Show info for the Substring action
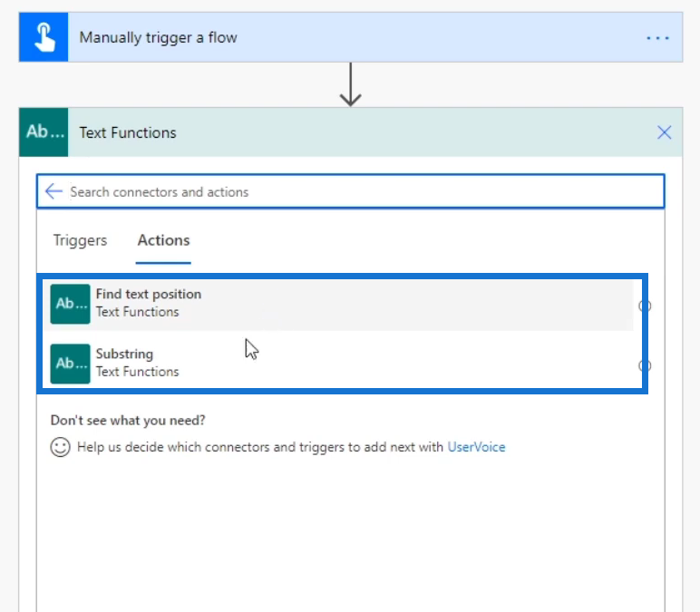 pyautogui.click(x=644, y=365)
